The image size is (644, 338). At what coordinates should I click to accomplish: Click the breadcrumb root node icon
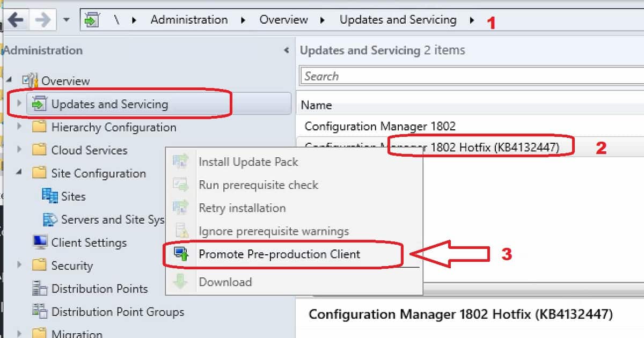[92, 20]
